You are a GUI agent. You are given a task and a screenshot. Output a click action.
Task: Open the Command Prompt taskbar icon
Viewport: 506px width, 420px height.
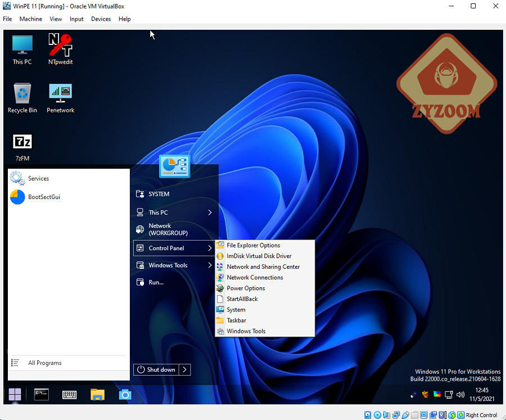[x=41, y=395]
